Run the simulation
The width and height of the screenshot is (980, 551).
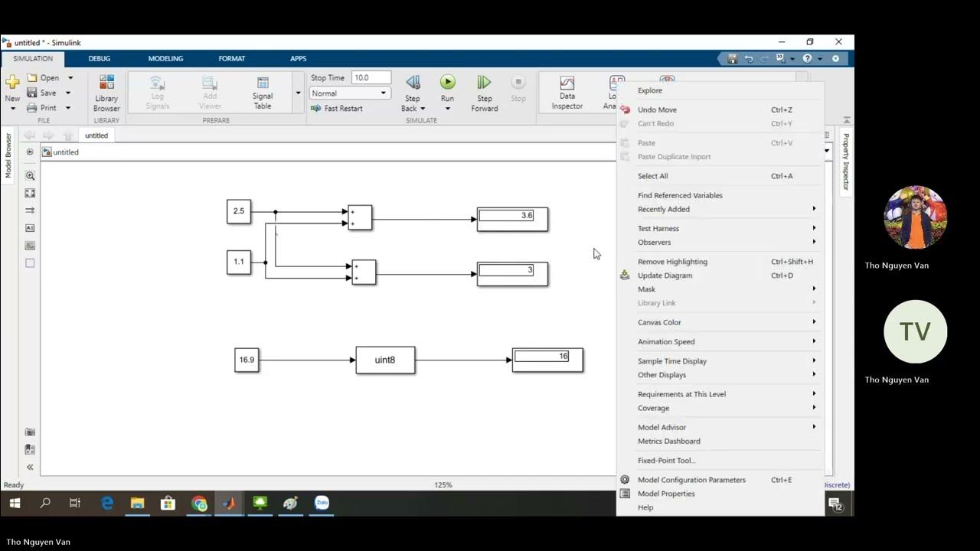tap(448, 82)
